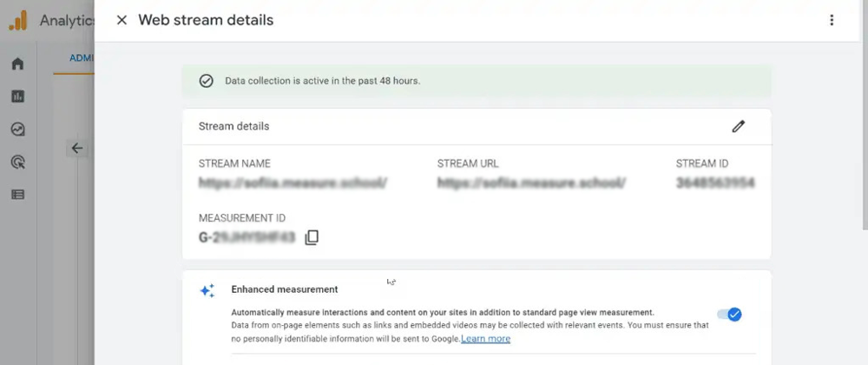Close the Web stream details panel
868x365 pixels.
point(122,20)
